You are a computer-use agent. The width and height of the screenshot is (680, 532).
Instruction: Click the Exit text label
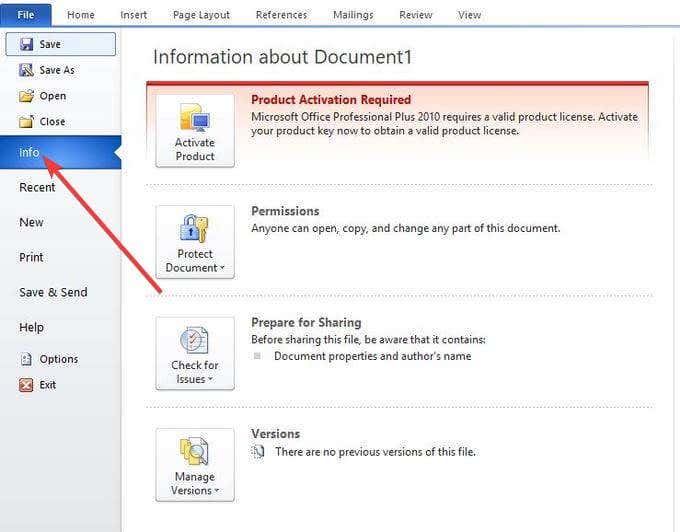pos(48,385)
